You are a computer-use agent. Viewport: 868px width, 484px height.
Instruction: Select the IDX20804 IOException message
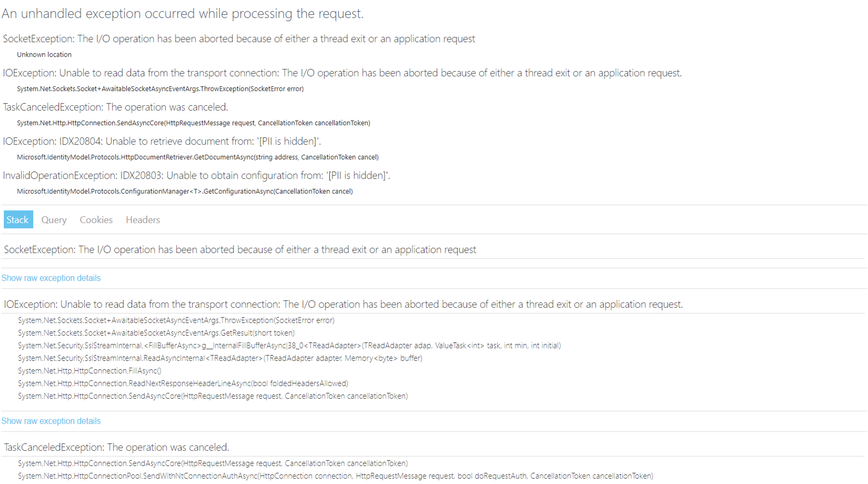pos(162,141)
